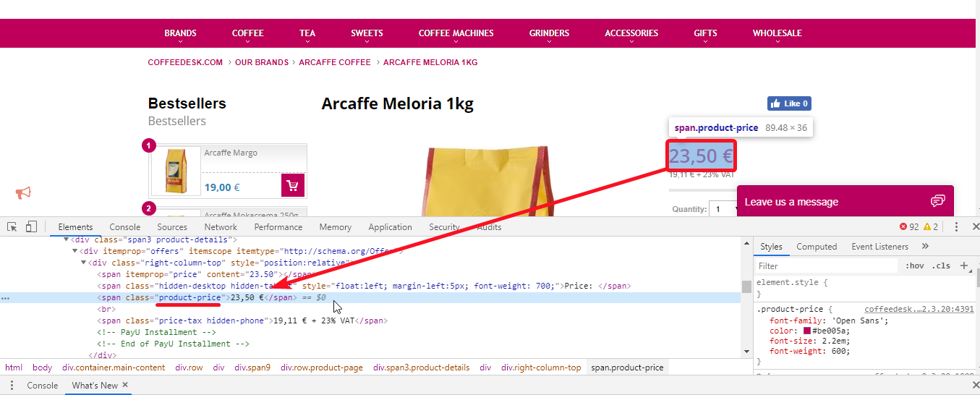Open the Event Listeners pane tab
The image size is (980, 395).
point(881,247)
